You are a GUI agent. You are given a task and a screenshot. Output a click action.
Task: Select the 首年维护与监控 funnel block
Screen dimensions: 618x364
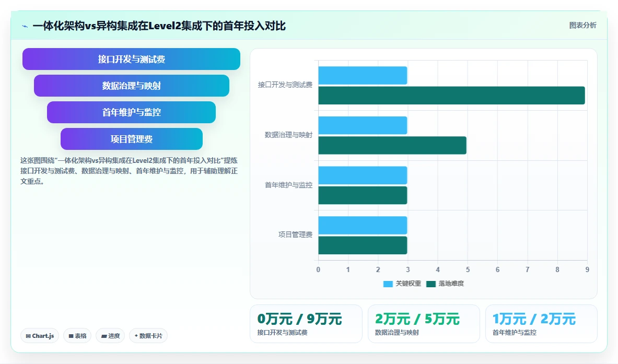(131, 112)
